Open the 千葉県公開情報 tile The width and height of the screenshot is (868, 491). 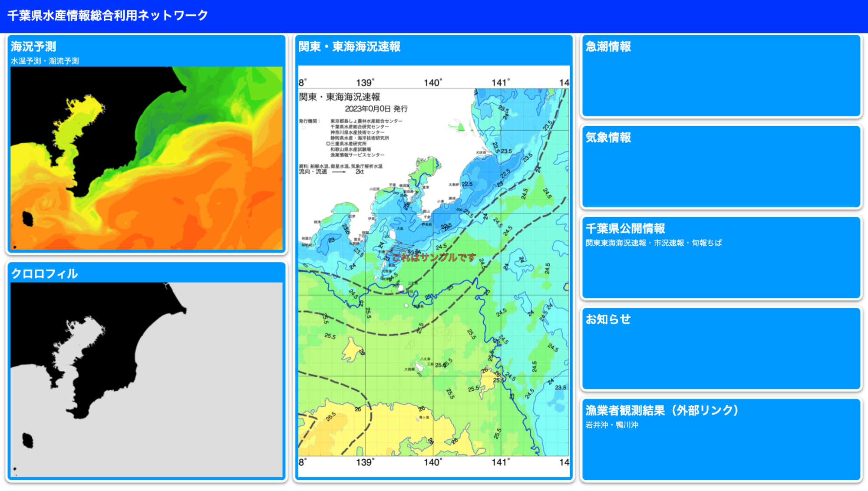(721, 258)
